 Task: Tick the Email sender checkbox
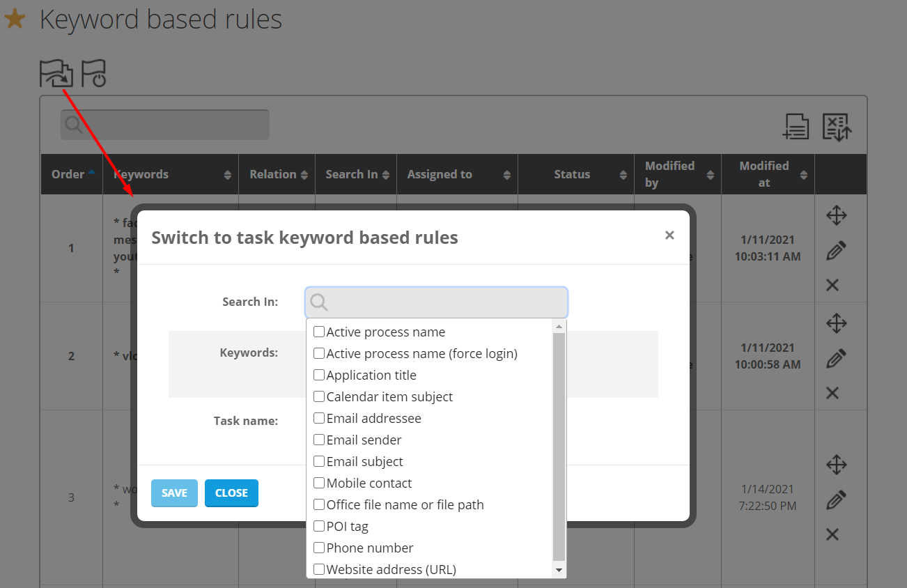point(319,440)
